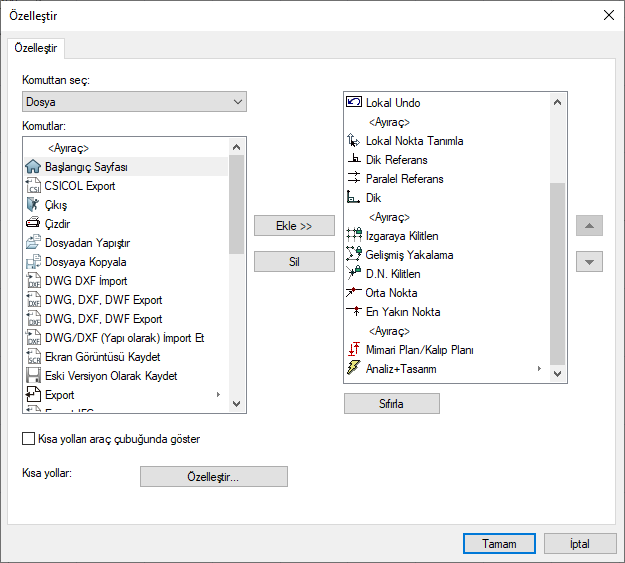Select Eski Versiyon Olarak Kaydet item
The width and height of the screenshot is (625, 563).
tap(110, 376)
